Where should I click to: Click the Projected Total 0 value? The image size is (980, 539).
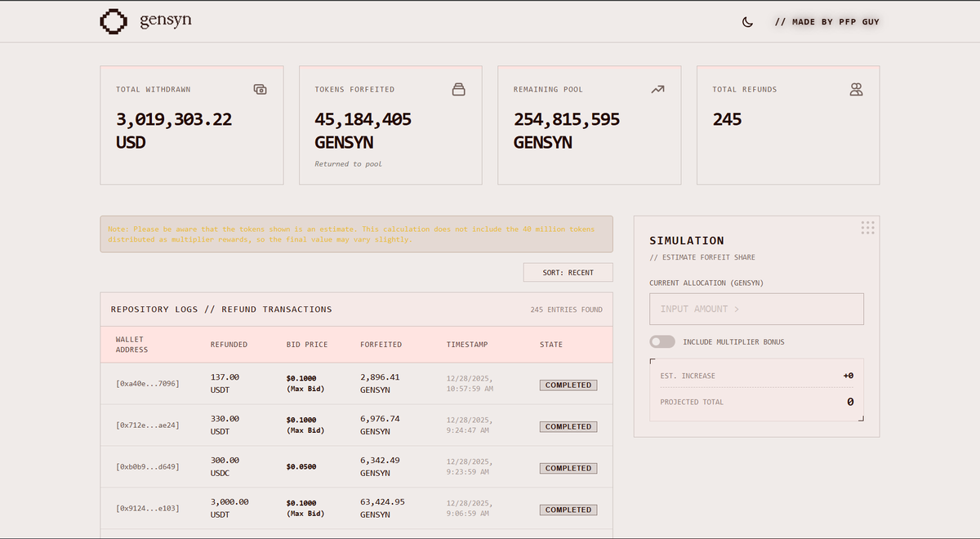coord(850,402)
